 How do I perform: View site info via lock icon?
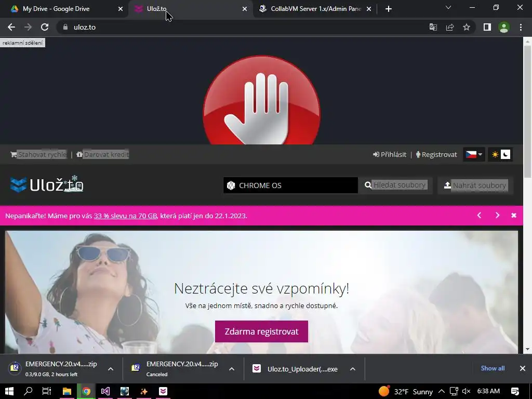tap(65, 27)
